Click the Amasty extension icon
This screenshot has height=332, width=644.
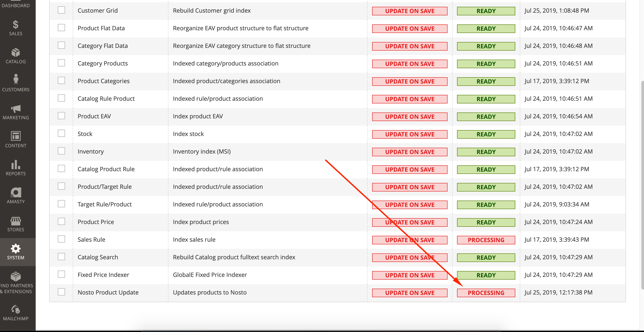pyautogui.click(x=16, y=193)
